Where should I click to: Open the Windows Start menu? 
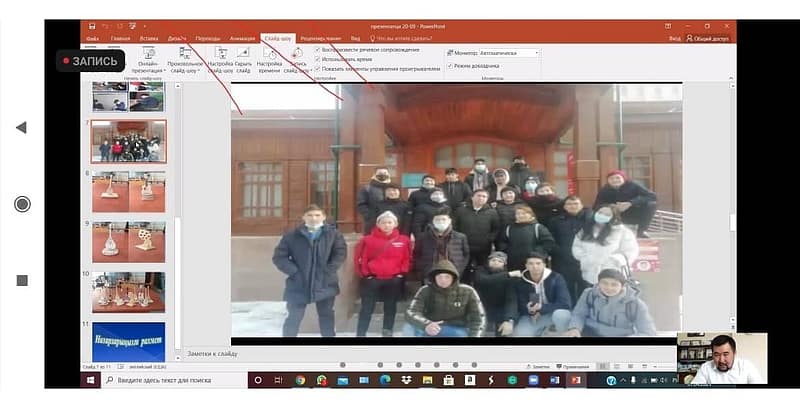coord(91,380)
